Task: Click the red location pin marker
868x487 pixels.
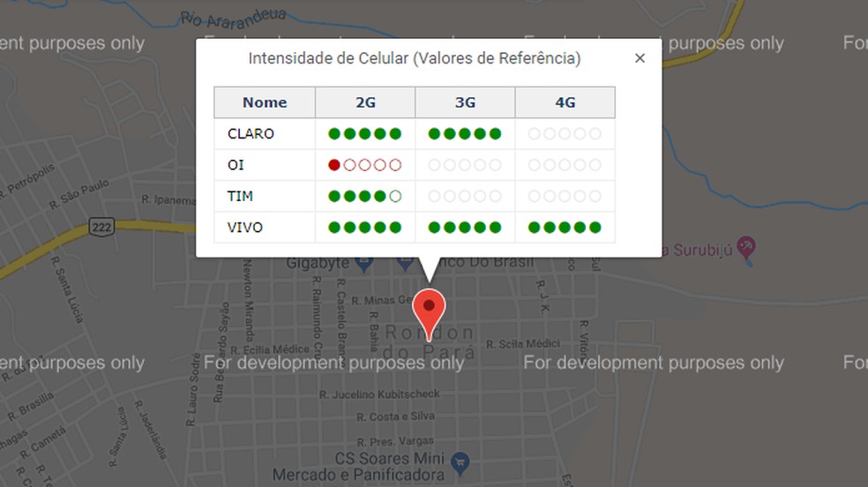Action: 429,309
